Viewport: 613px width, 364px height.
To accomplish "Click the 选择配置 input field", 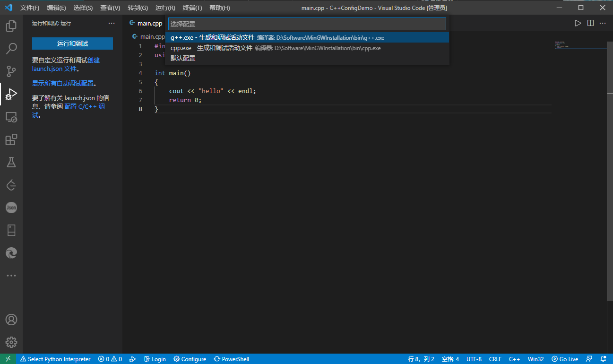I will point(307,24).
